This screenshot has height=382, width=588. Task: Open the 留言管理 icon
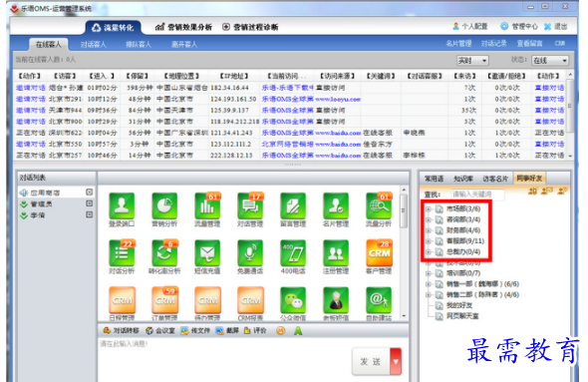pos(293,205)
